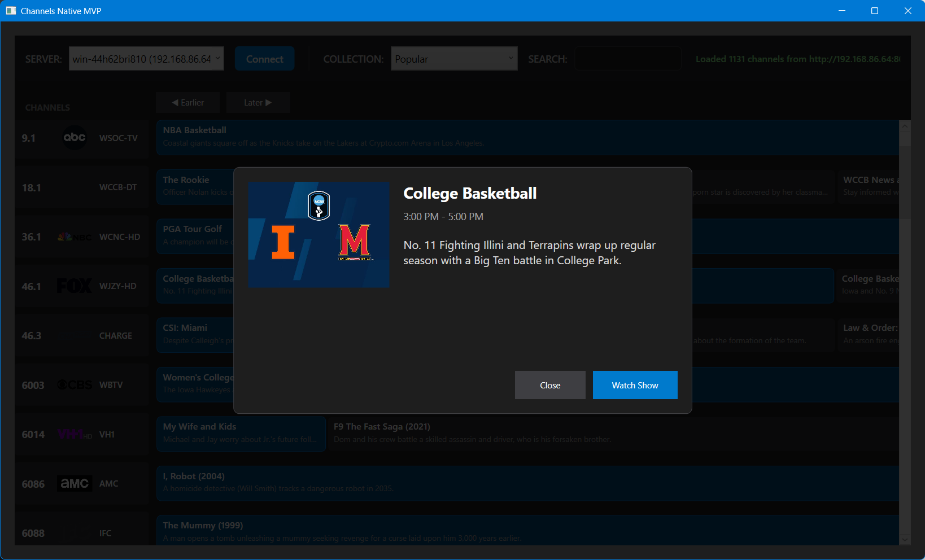Click the College Basketball matchup artwork
925x560 pixels.
pos(318,234)
